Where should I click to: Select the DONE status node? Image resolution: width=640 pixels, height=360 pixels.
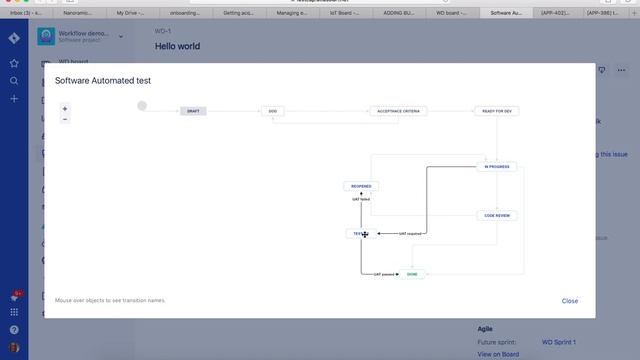pos(412,274)
